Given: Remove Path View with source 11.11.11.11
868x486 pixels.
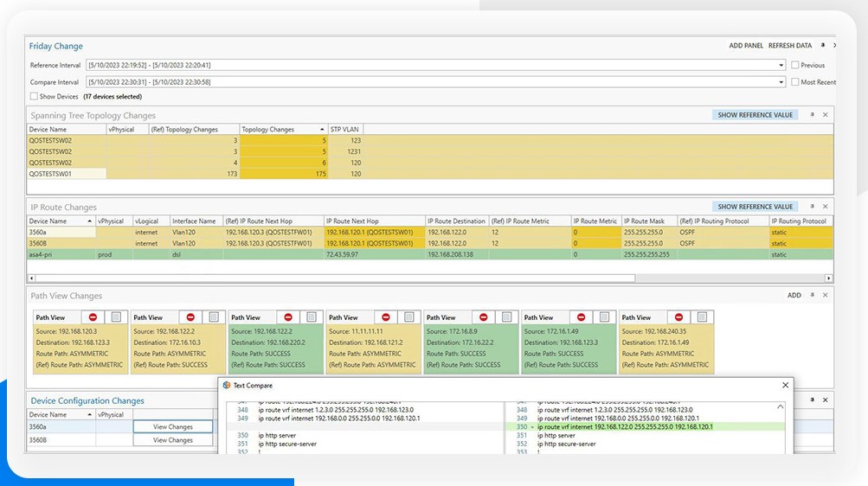Looking at the screenshot, I should pyautogui.click(x=386, y=317).
